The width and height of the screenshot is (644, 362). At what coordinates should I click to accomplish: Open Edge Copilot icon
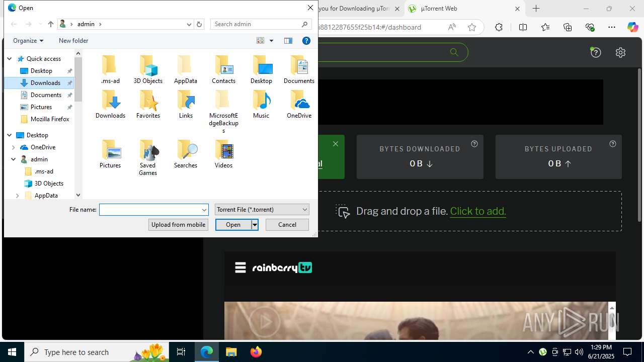point(632,27)
